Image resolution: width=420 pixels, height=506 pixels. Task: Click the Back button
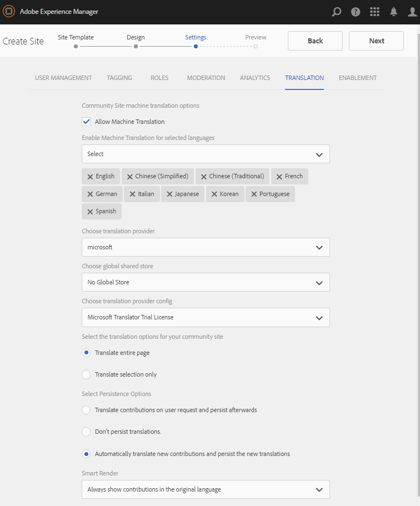pyautogui.click(x=315, y=41)
